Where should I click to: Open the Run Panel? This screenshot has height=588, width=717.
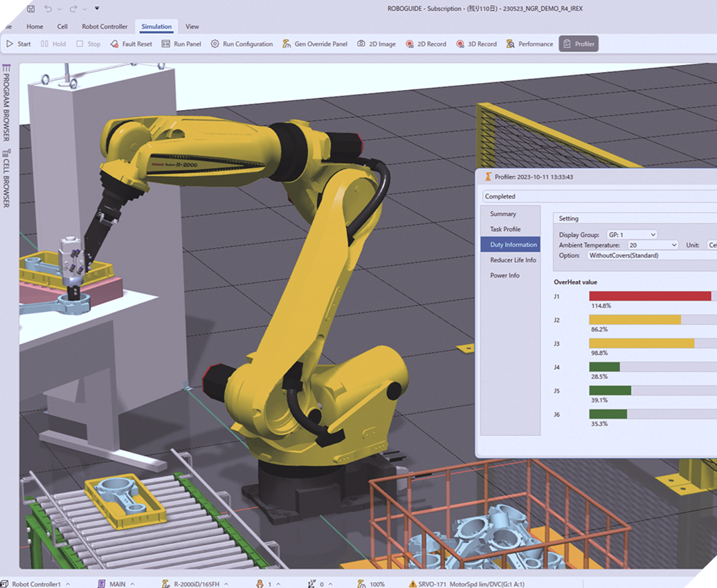tap(181, 44)
